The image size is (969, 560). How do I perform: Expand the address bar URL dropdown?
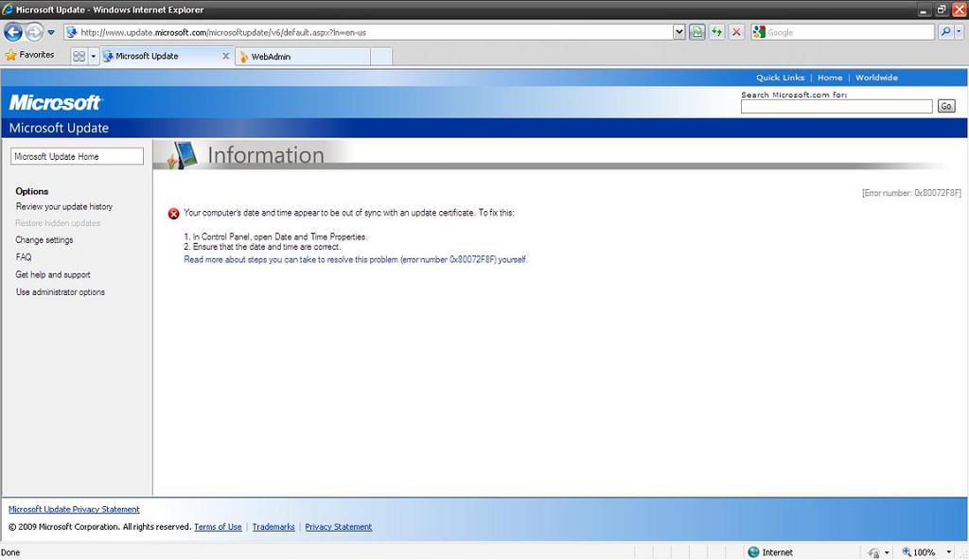click(x=678, y=32)
